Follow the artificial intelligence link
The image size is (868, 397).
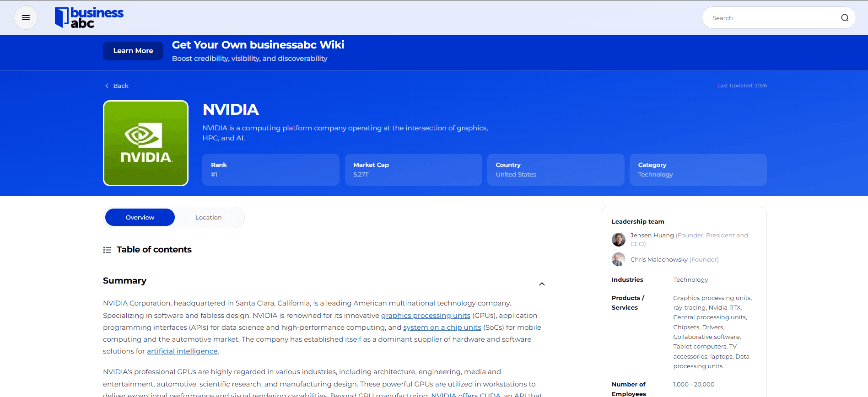pyautogui.click(x=182, y=351)
